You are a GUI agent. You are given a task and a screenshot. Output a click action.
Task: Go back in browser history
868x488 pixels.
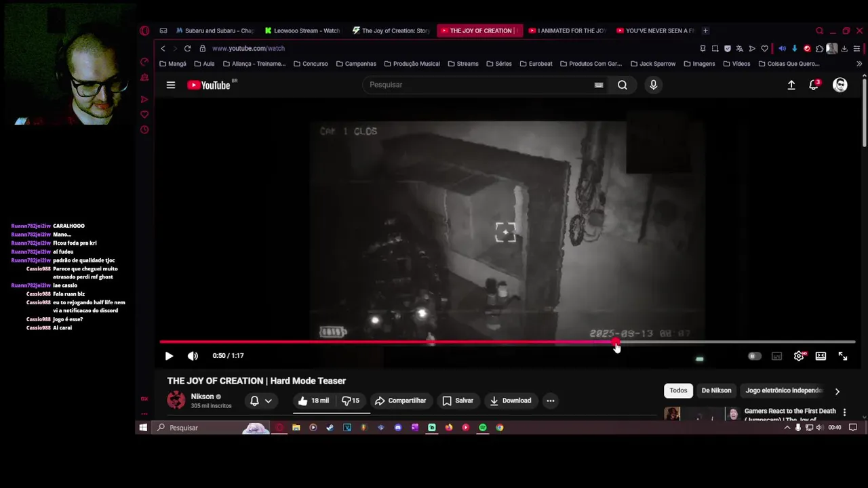pyautogui.click(x=163, y=49)
